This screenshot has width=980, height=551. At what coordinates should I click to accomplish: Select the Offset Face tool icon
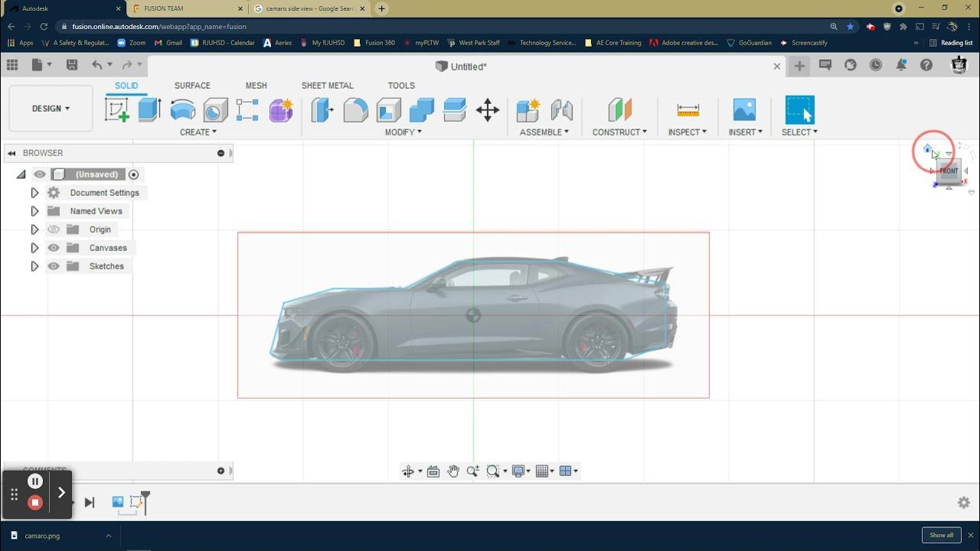tap(454, 110)
